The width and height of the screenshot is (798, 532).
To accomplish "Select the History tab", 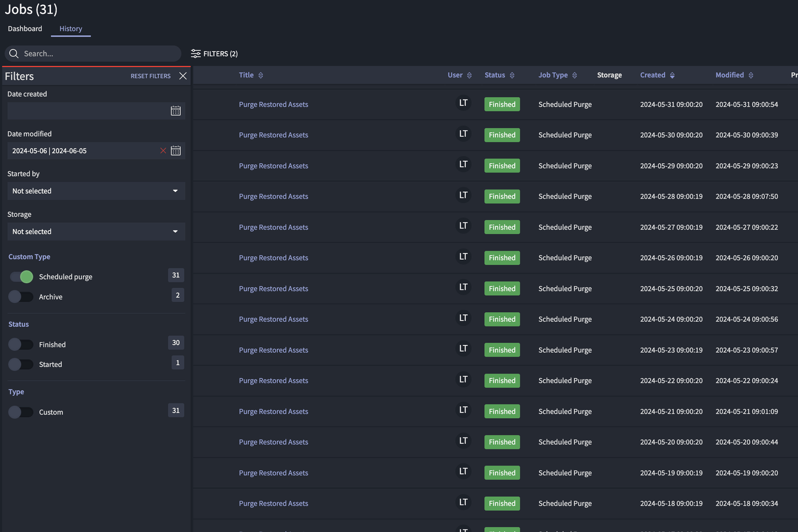I will tap(71, 29).
